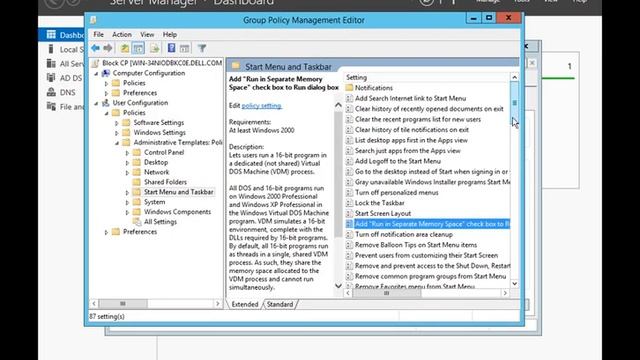640x360 pixels.
Task: Open the File menu
Action: [98, 35]
